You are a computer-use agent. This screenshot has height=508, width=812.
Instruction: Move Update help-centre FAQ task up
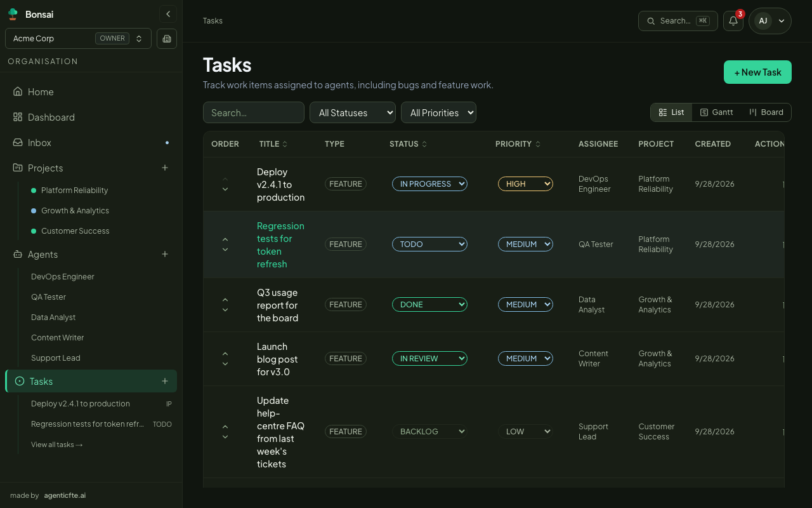[x=225, y=427]
